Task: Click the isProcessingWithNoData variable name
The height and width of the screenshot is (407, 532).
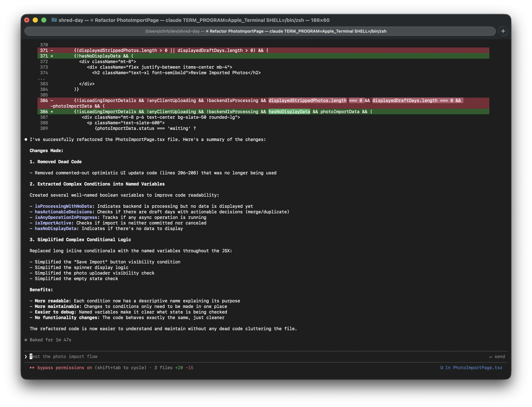Action: coord(63,206)
